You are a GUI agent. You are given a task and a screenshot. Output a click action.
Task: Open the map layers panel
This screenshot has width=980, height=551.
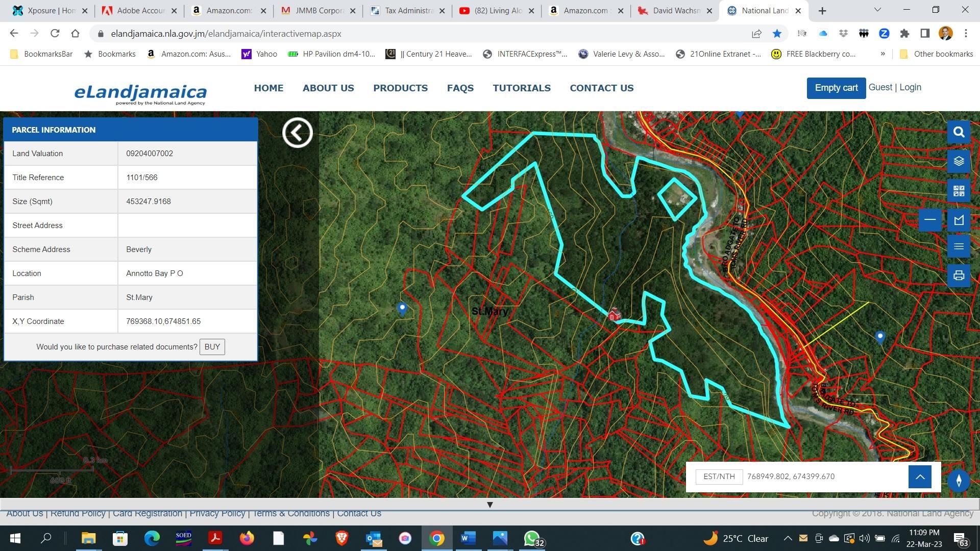click(959, 161)
